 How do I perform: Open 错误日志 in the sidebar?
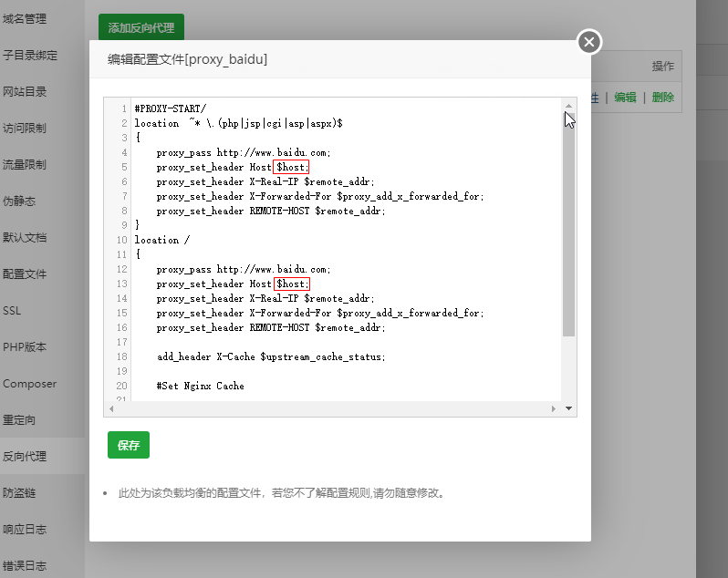pyautogui.click(x=24, y=565)
